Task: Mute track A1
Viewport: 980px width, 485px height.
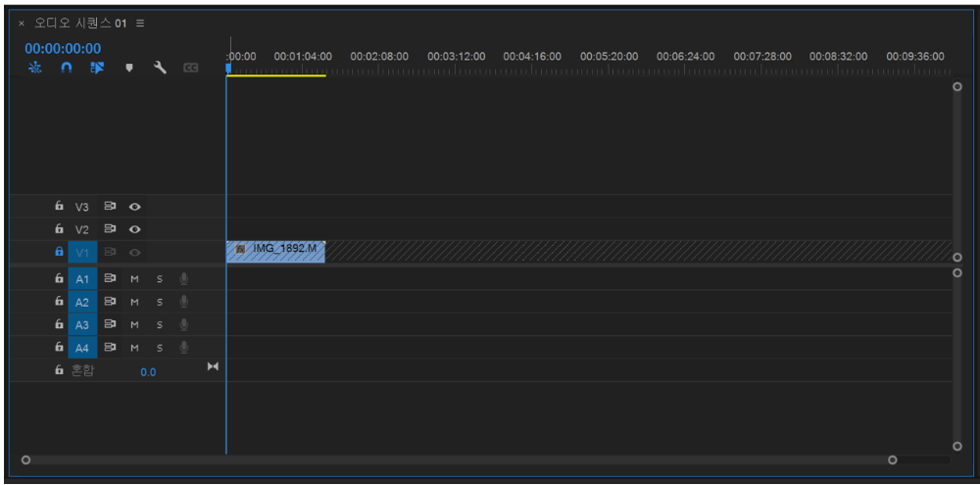Action: point(134,278)
